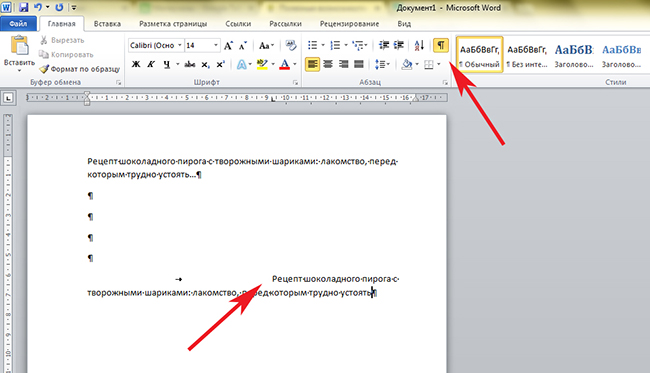650x373 pixels.
Task: Open line spacing dropdown
Action: click(x=382, y=64)
